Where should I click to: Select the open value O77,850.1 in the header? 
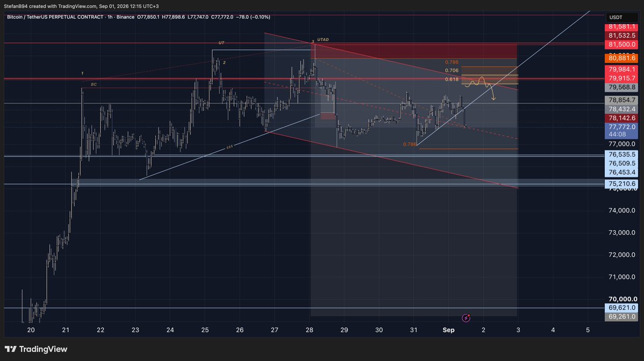pyautogui.click(x=148, y=17)
